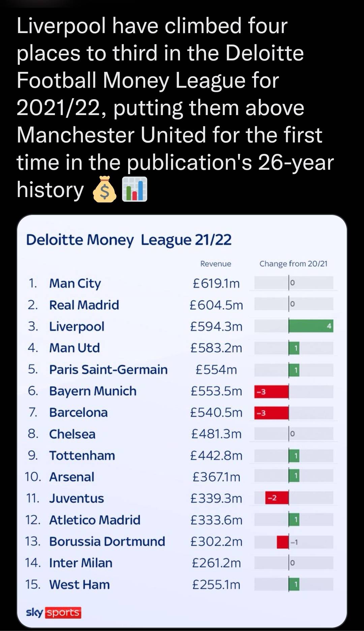Click the sky sports logo
This screenshot has width=364, height=631.
coord(54,612)
